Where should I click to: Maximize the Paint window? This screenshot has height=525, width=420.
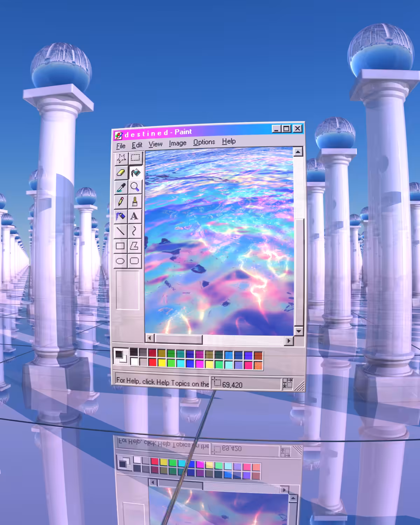coord(287,129)
